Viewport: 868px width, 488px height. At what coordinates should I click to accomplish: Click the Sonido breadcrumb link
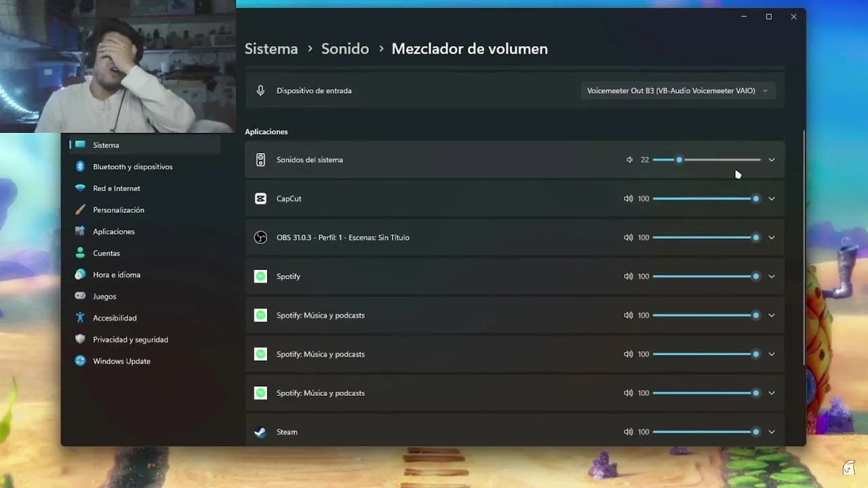pos(345,49)
